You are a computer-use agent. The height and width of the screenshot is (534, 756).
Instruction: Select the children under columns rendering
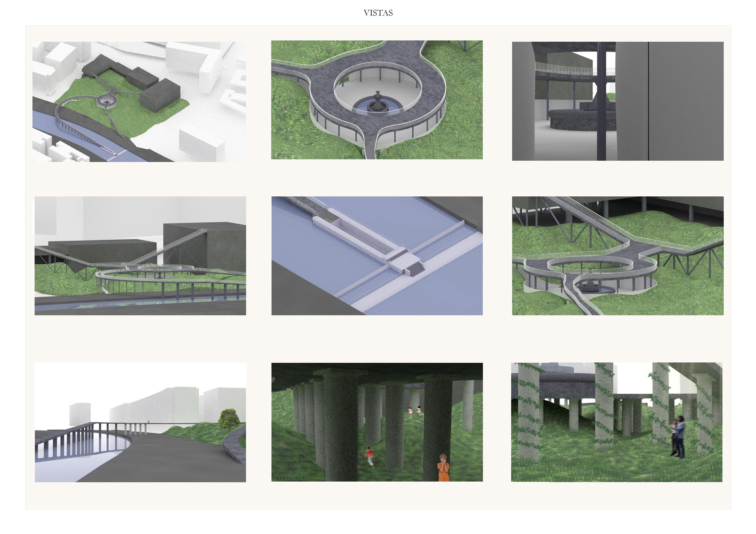pyautogui.click(x=377, y=422)
